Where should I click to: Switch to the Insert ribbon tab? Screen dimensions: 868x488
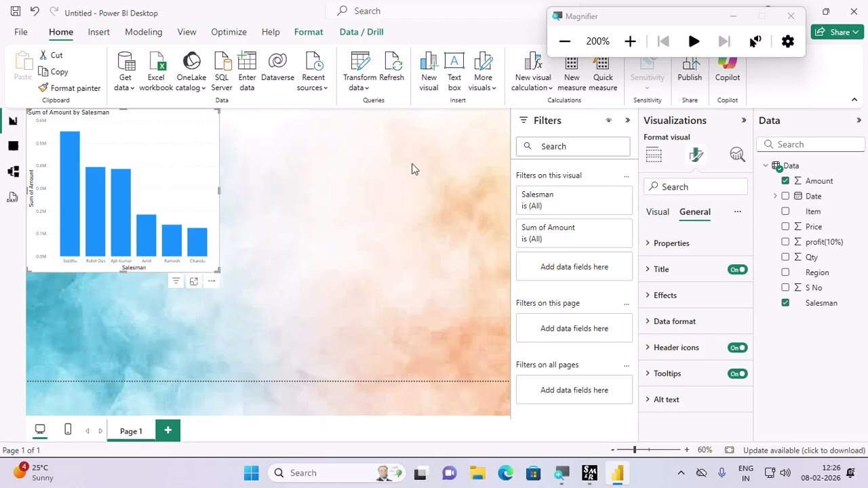pyautogui.click(x=98, y=32)
